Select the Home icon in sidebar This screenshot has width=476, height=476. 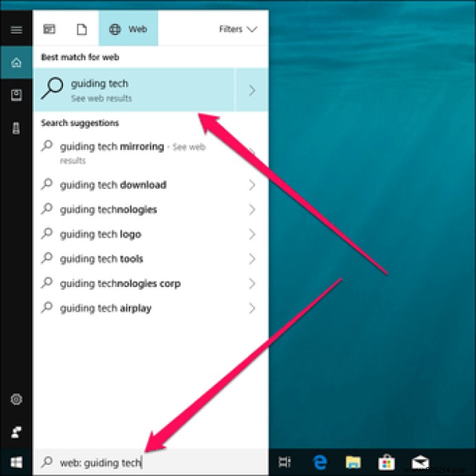pyautogui.click(x=16, y=62)
